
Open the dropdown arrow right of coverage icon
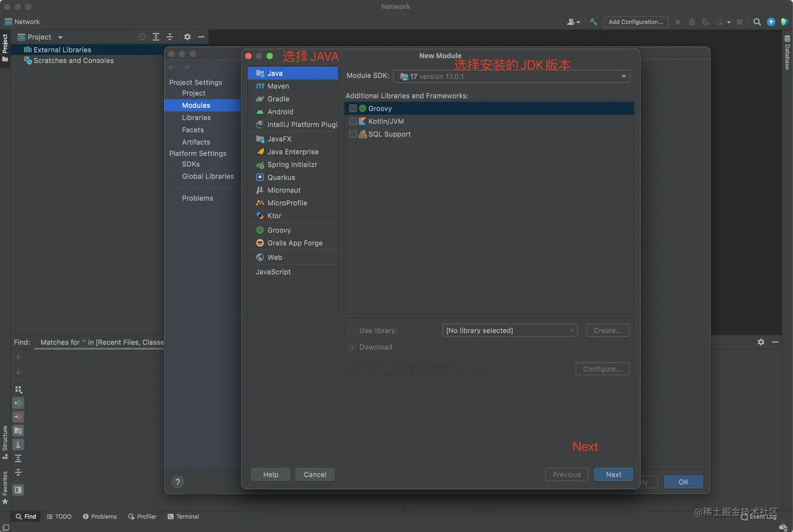[x=728, y=22]
